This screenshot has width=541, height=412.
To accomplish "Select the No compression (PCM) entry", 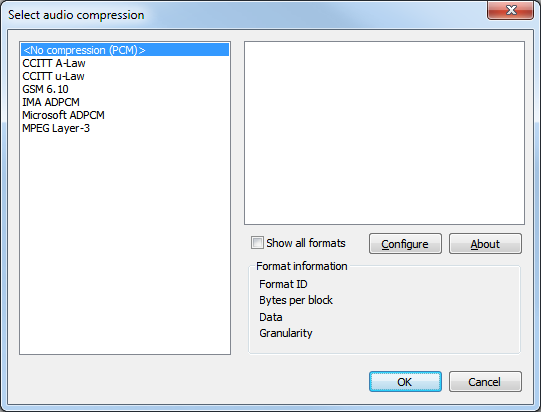I will 125,50.
